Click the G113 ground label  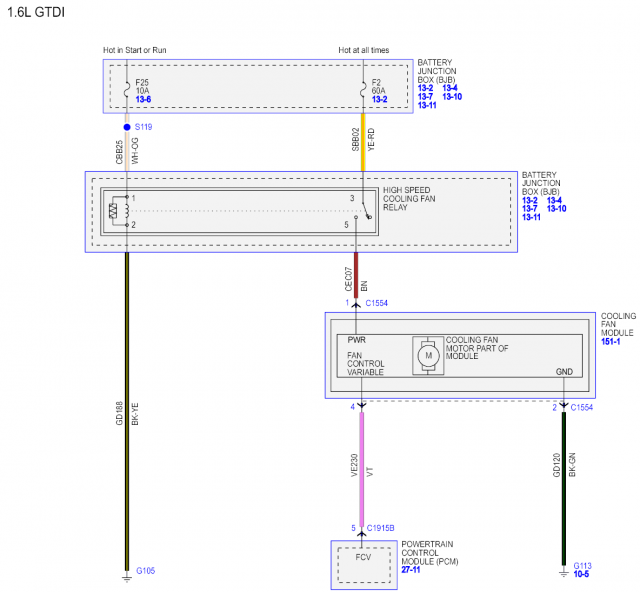(582, 566)
